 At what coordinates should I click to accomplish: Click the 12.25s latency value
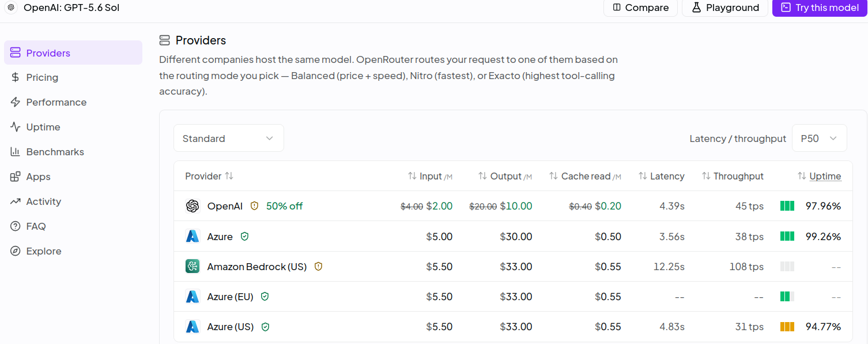coord(669,266)
